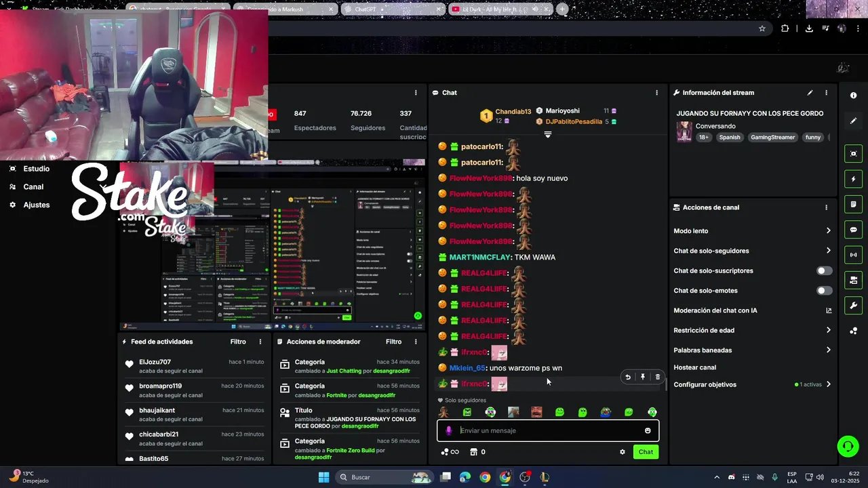Click the Spanish stream tag

click(730, 138)
